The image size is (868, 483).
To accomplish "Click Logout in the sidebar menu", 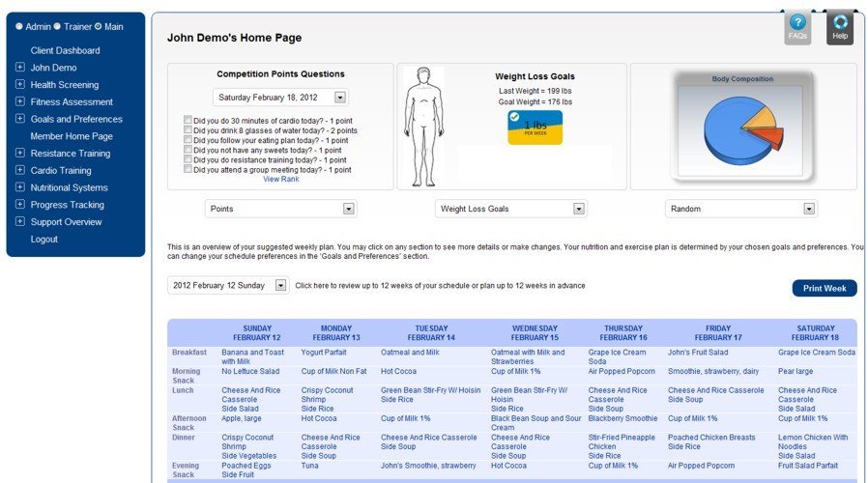I will pyautogui.click(x=43, y=239).
